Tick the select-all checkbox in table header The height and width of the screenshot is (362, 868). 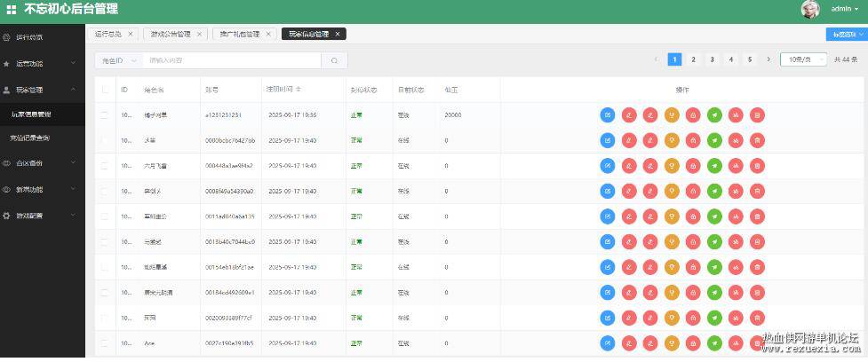click(105, 90)
